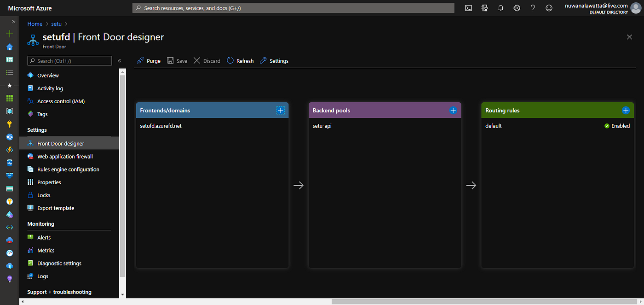This screenshot has height=305, width=644.
Task: Open Home from the left rail house icon
Action: click(x=10, y=47)
